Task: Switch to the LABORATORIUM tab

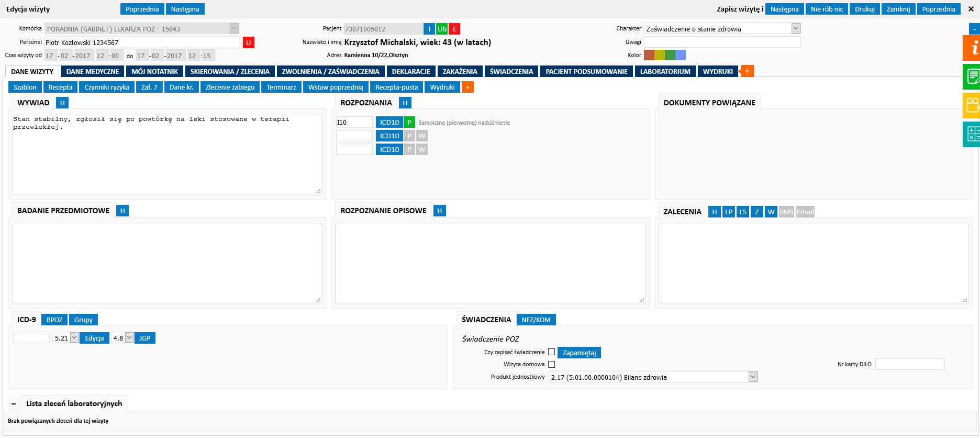Action: [665, 71]
